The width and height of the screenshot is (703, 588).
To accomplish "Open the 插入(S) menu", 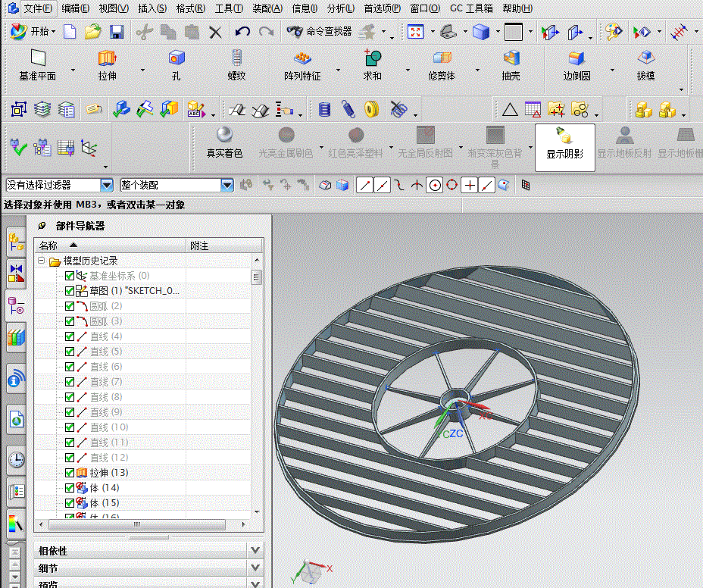I will pos(152,8).
